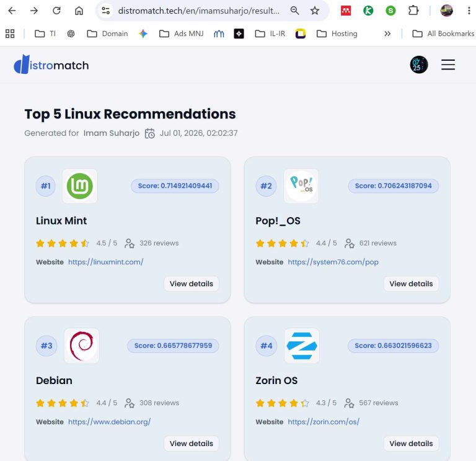
Task: Open the system76.com/pop website link
Action: [333, 262]
